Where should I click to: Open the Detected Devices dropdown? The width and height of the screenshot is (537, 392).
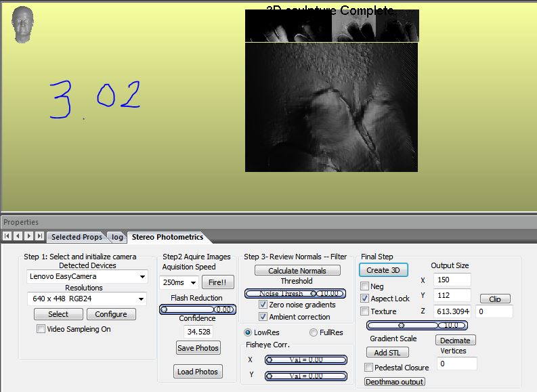pos(87,276)
